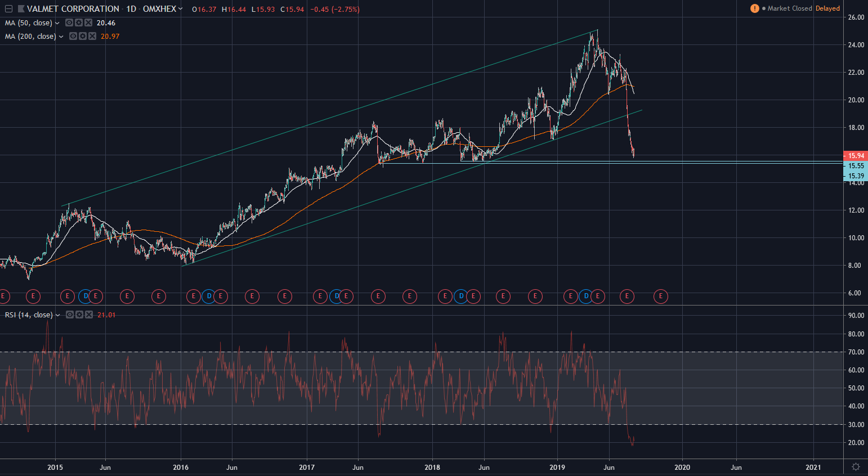Image resolution: width=868 pixels, height=476 pixels.
Task: Open RSI indicator settings gear
Action: [x=79, y=315]
